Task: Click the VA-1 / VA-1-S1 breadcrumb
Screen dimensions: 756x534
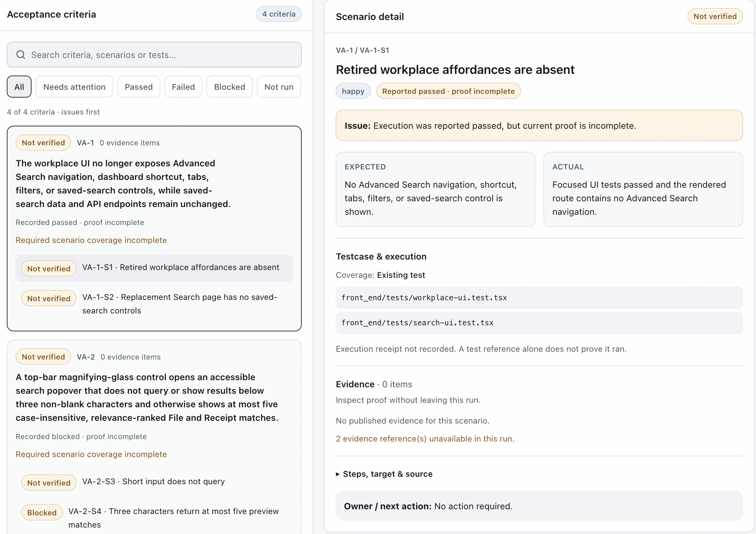Action: coord(362,50)
